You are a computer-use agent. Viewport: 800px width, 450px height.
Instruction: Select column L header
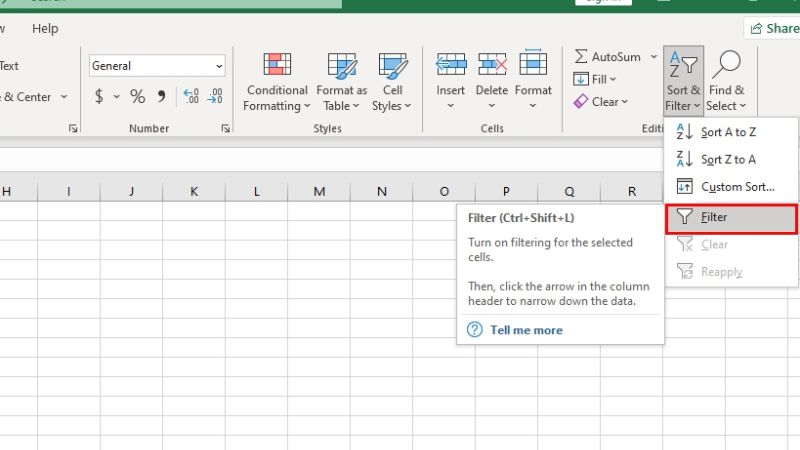click(x=257, y=191)
